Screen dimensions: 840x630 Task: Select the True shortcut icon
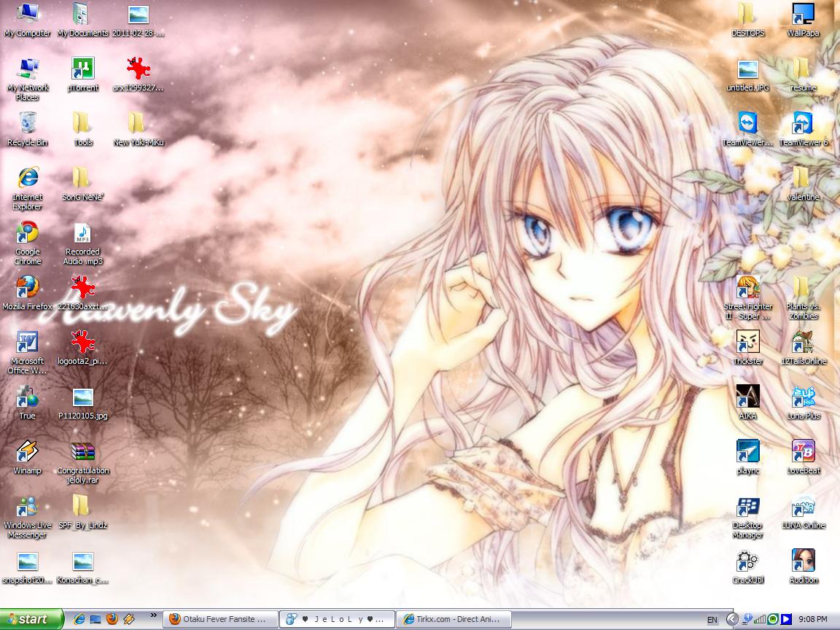[x=27, y=402]
